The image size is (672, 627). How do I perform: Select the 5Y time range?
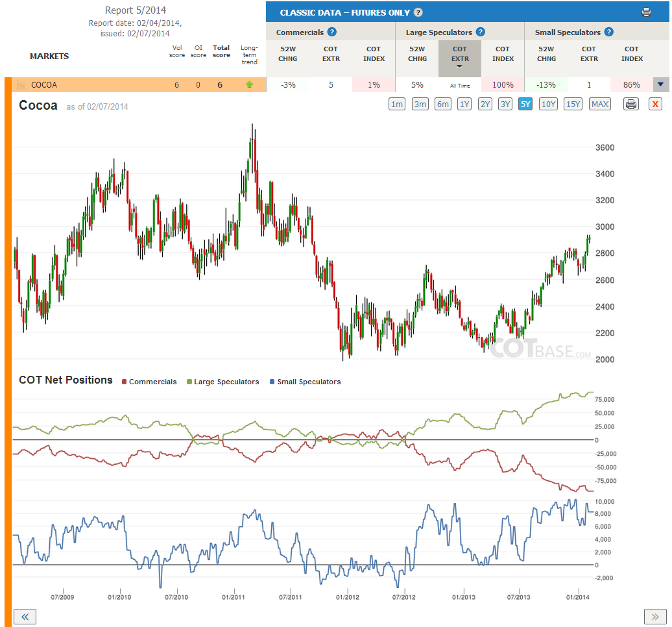[x=525, y=104]
